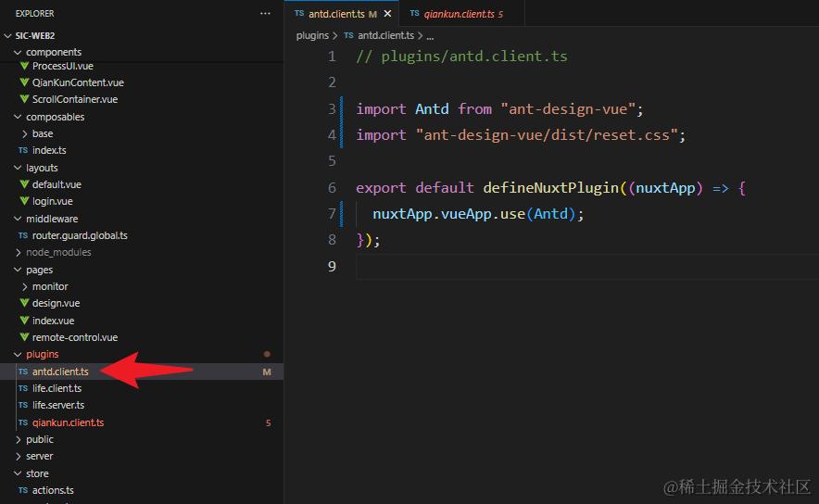Click the modified M badge on antd.client.ts row
Screen dimensions: 819x504
pos(267,372)
